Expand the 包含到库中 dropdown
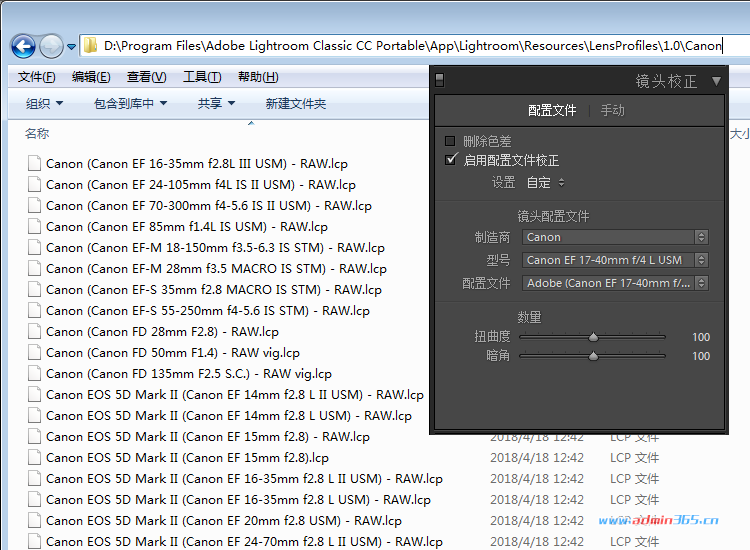Image resolution: width=750 pixels, height=550 pixels. click(x=130, y=103)
